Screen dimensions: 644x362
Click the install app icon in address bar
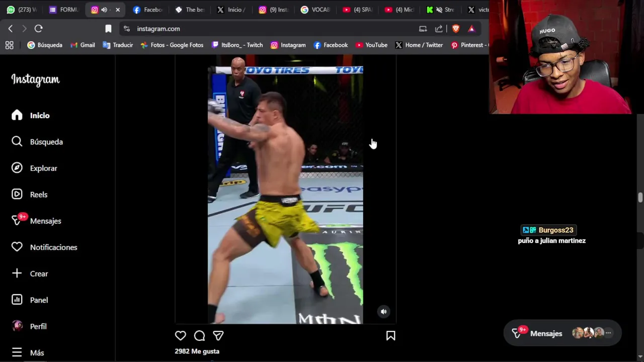click(x=423, y=29)
